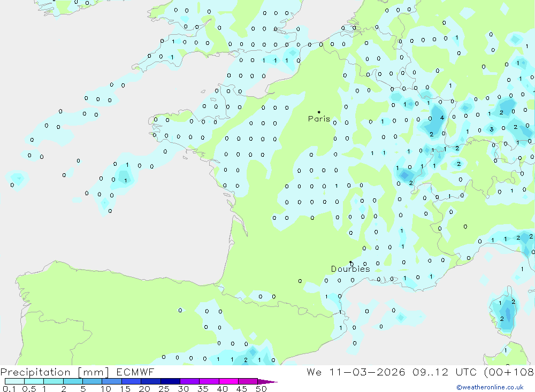Image resolution: width=535 pixels, height=392 pixels.
Task: Click the Paris city label
Action: (x=319, y=119)
